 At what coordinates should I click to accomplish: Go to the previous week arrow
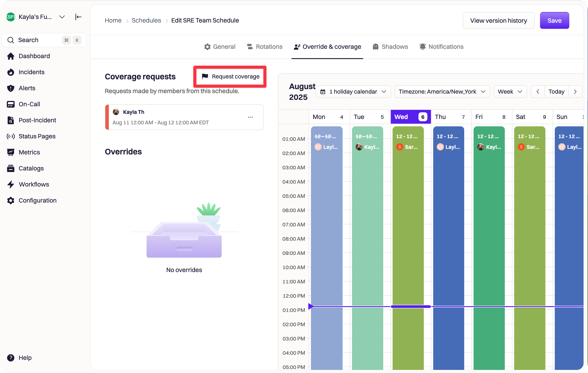(x=537, y=92)
